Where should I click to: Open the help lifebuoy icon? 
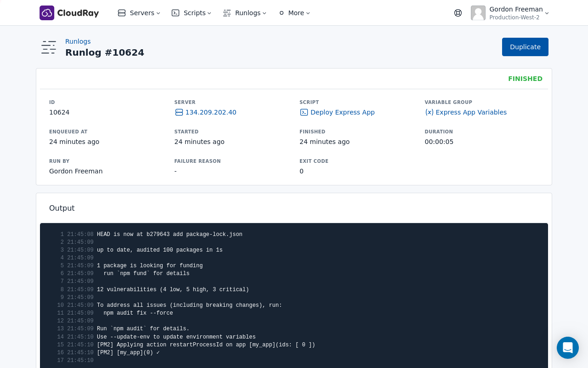point(458,12)
